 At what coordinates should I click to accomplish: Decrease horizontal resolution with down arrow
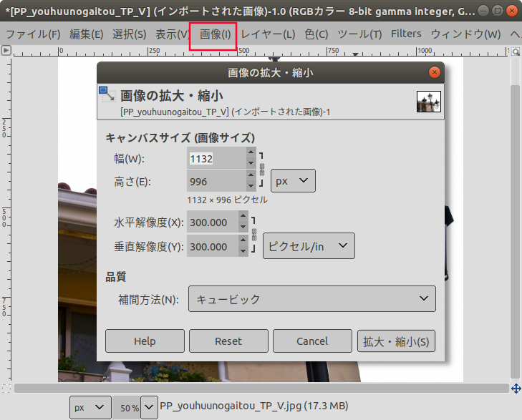coord(243,227)
